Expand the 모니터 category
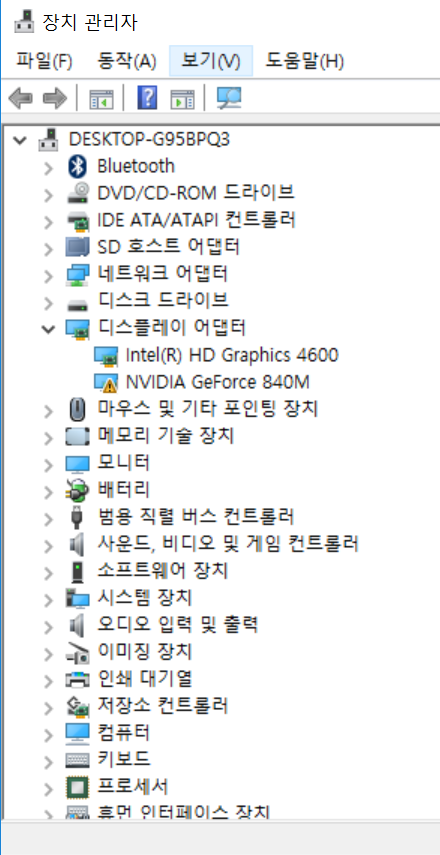The height and width of the screenshot is (855, 440). (x=49, y=465)
